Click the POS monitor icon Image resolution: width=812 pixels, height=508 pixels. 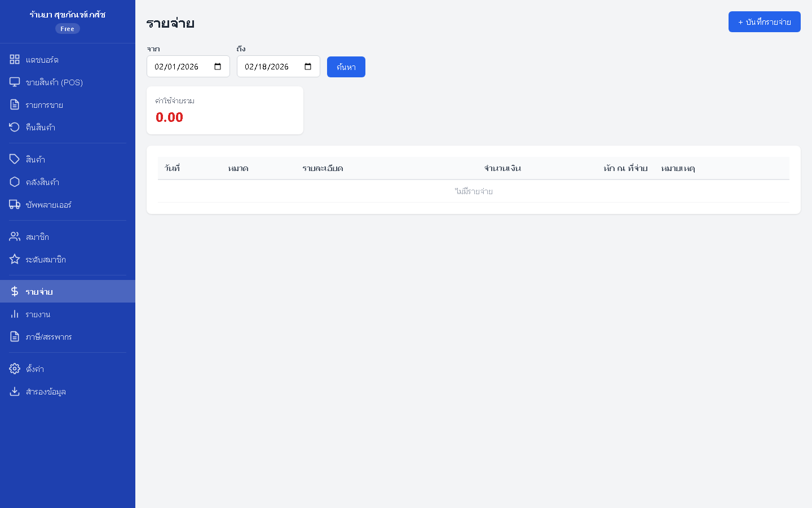click(x=15, y=82)
